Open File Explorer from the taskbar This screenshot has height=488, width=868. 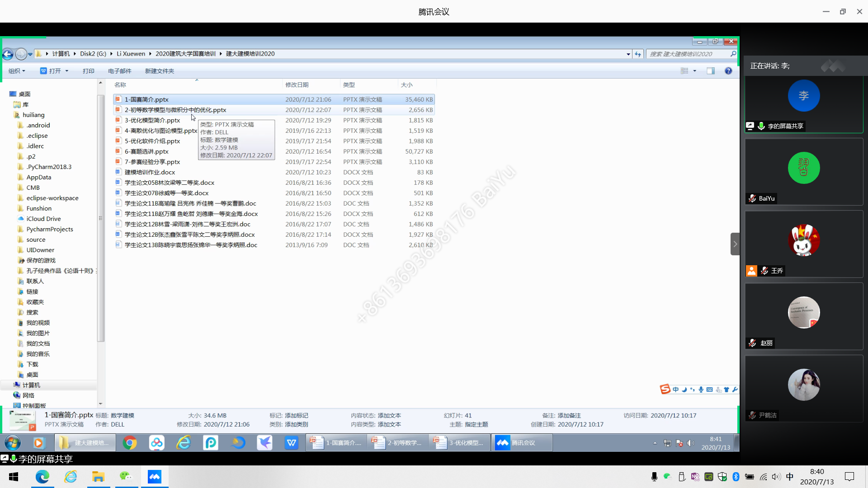[98, 477]
